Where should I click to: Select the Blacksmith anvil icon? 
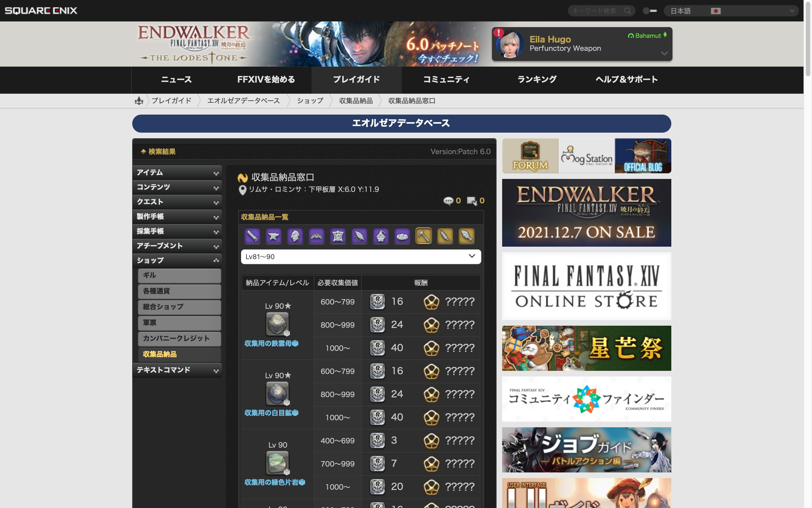273,236
